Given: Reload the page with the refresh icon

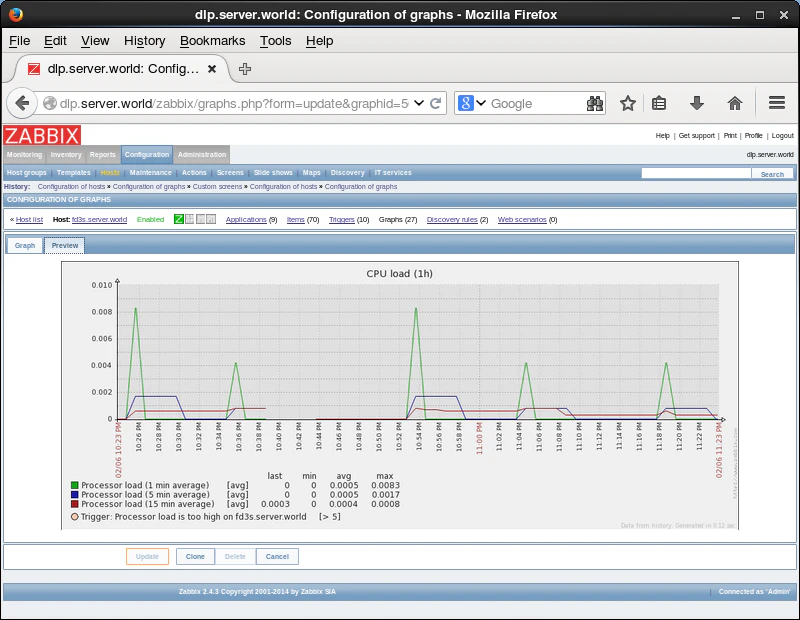Looking at the screenshot, I should [x=436, y=104].
